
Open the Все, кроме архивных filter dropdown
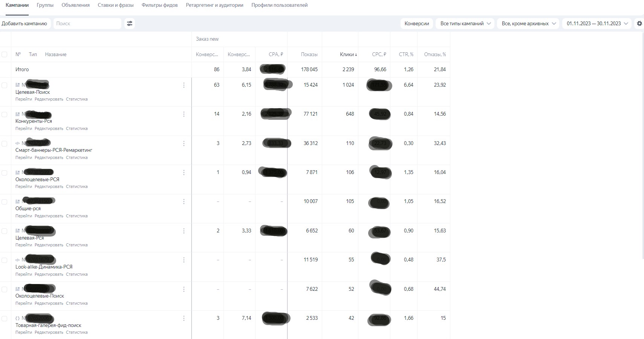[x=528, y=23]
